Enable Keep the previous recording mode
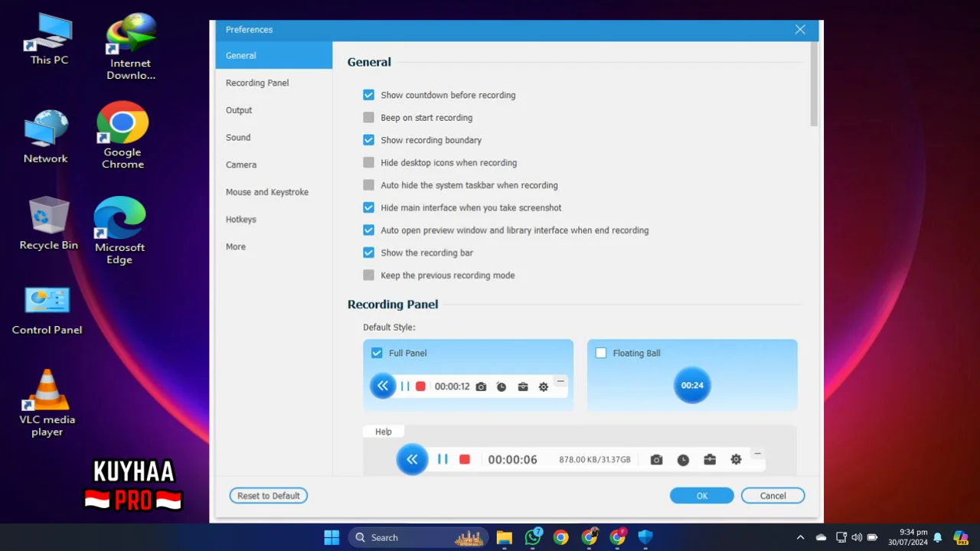Screen dimensions: 980x551 point(369,275)
